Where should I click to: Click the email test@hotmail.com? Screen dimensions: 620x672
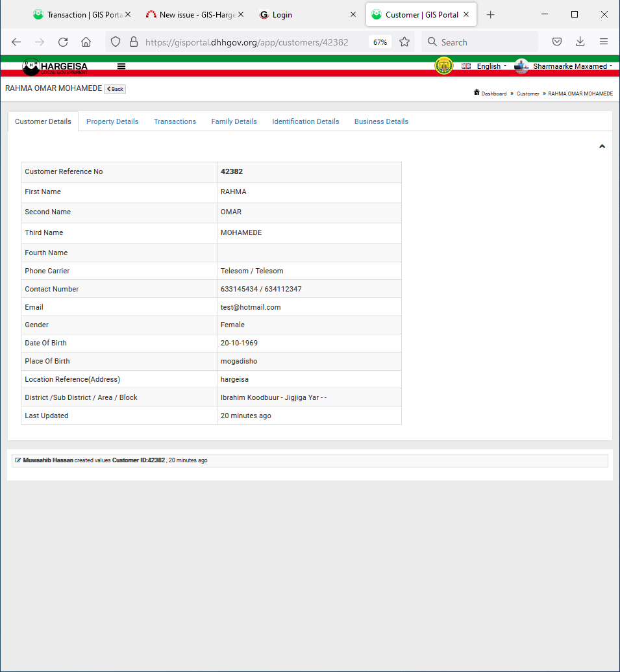click(x=251, y=307)
